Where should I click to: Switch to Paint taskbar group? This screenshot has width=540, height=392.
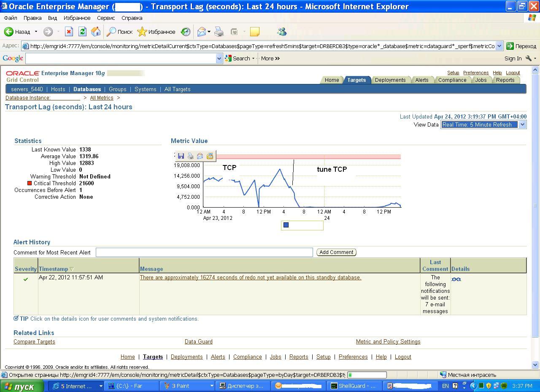(x=188, y=386)
